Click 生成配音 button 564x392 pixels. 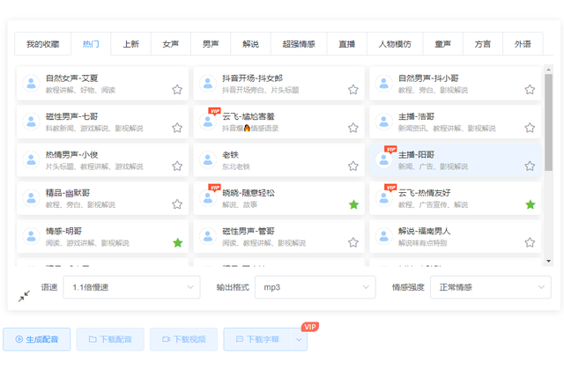click(37, 339)
